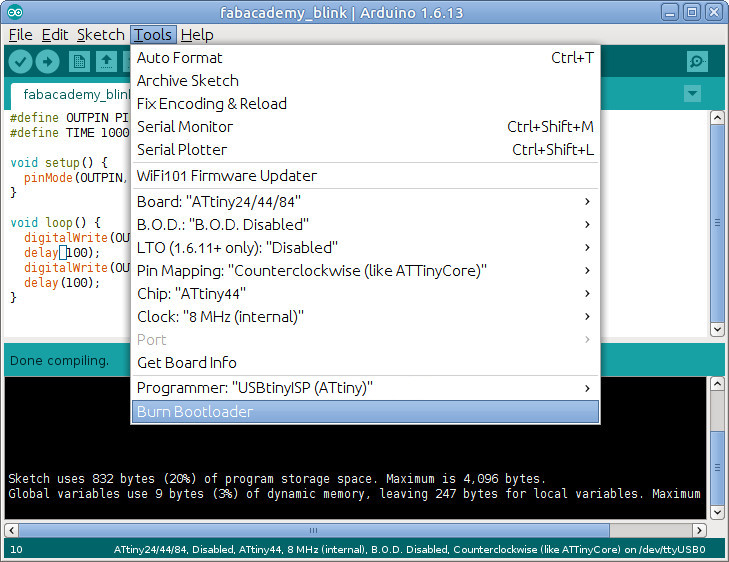
Task: Expand the Programmer USBtinyISP submenu arrow
Action: pos(587,388)
